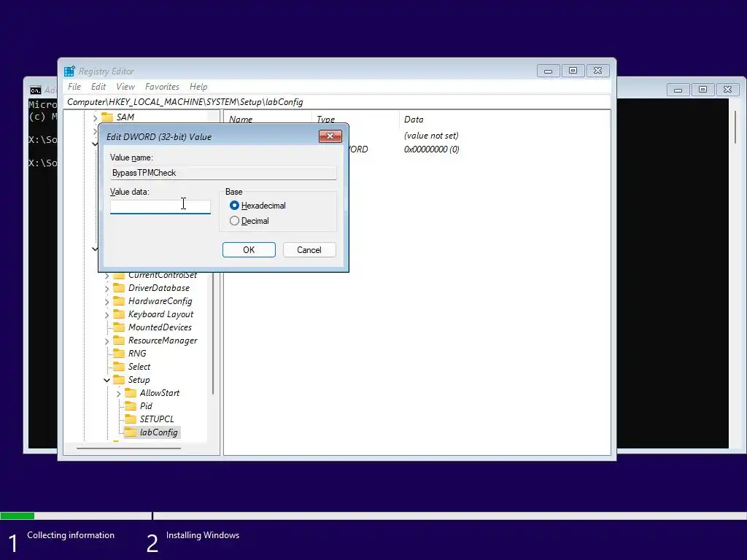Click the HardwareConfig folder icon
Screen dimensions: 747x560
pos(119,301)
